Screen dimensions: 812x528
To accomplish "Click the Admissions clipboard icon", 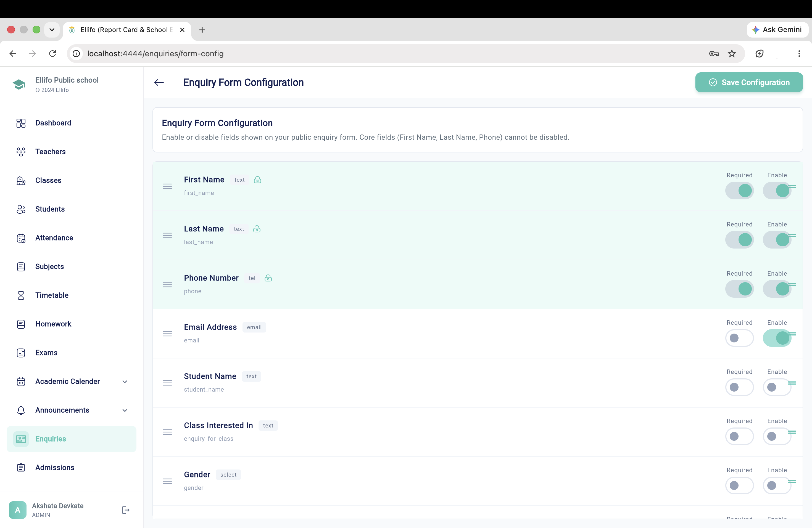I will (21, 468).
